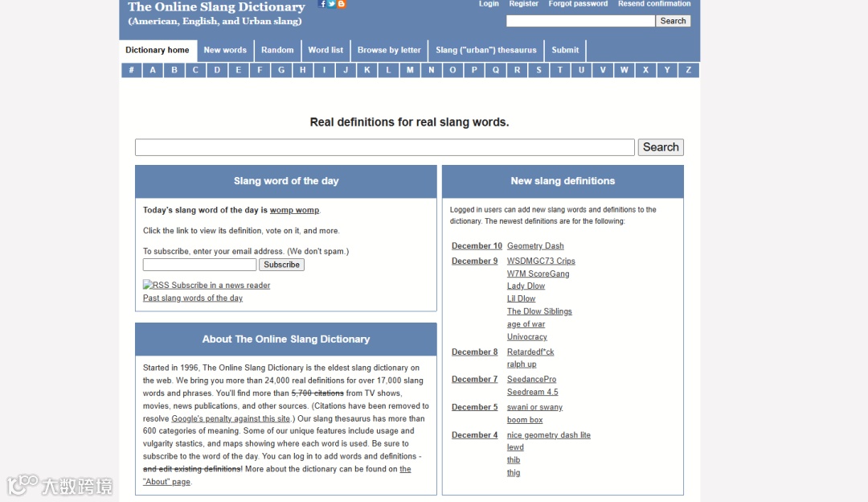
Task: Open the thib definition
Action: pos(513,460)
